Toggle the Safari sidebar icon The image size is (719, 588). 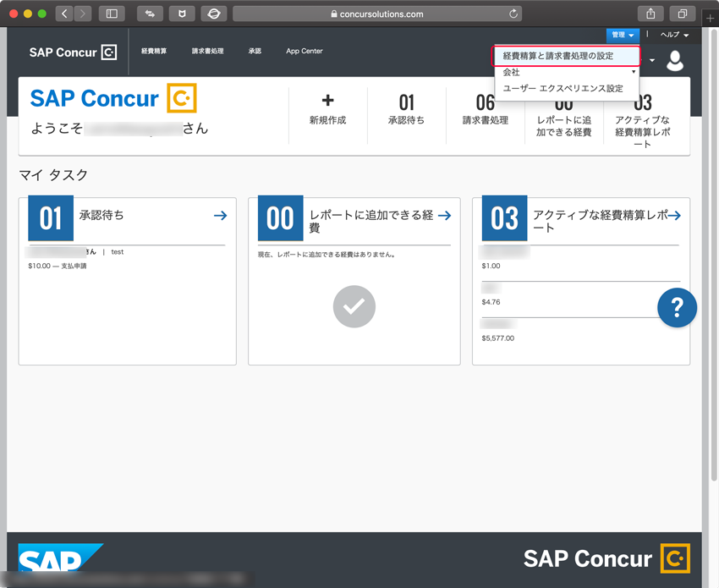click(112, 14)
